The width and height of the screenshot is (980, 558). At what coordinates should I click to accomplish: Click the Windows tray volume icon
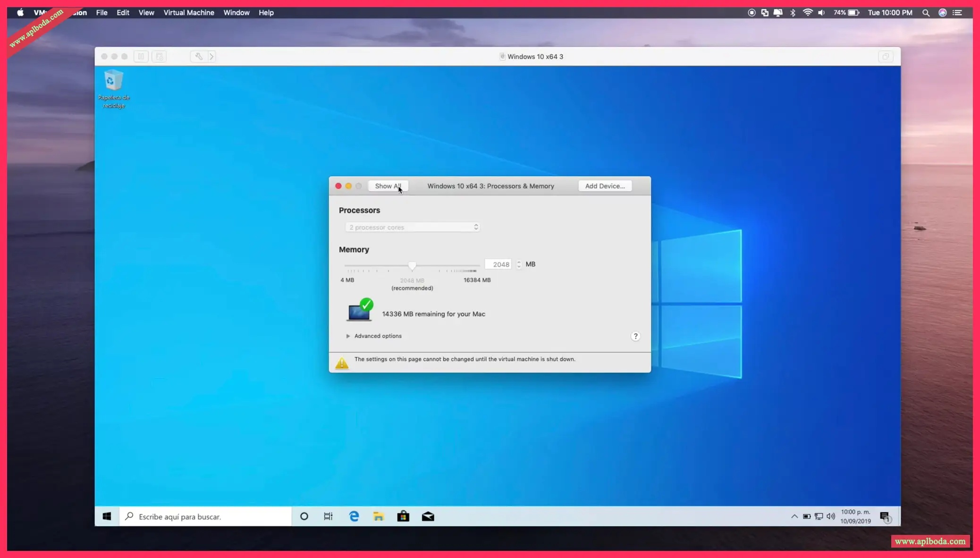(831, 516)
